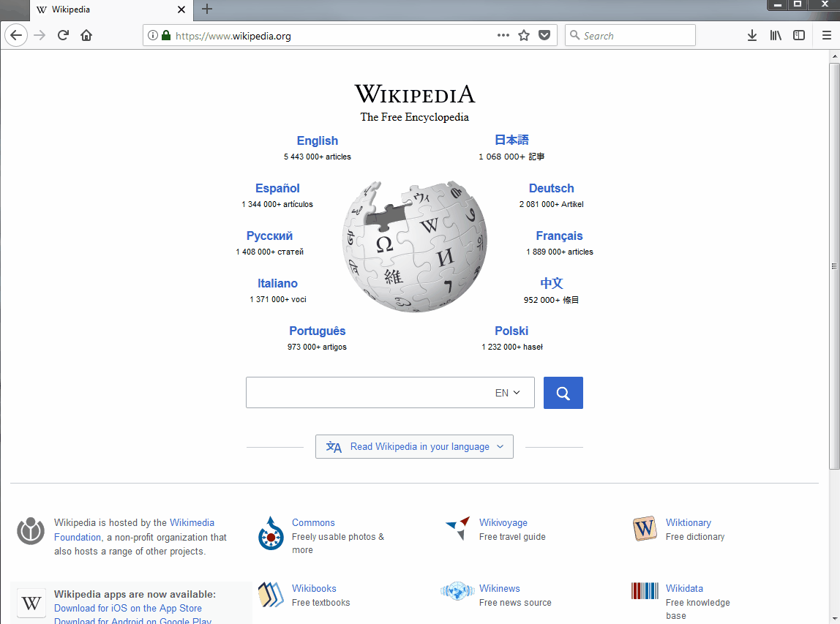Click the Wikinews globe icon

coord(457,591)
